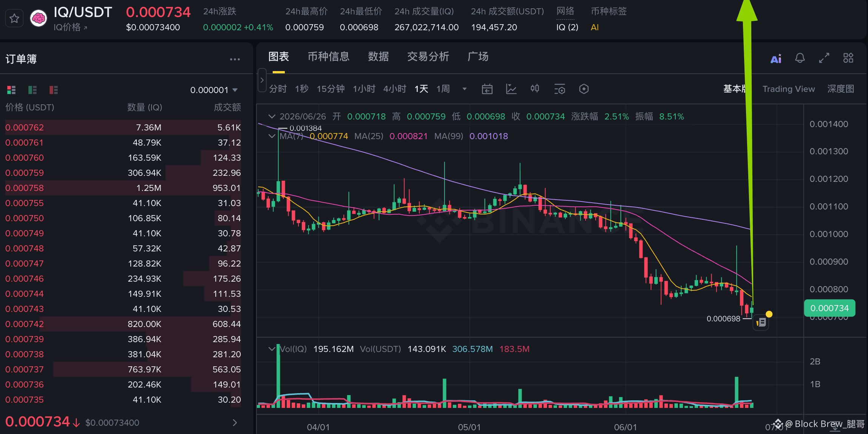Select 1天 time interval
This screenshot has height=434, width=868.
click(421, 89)
